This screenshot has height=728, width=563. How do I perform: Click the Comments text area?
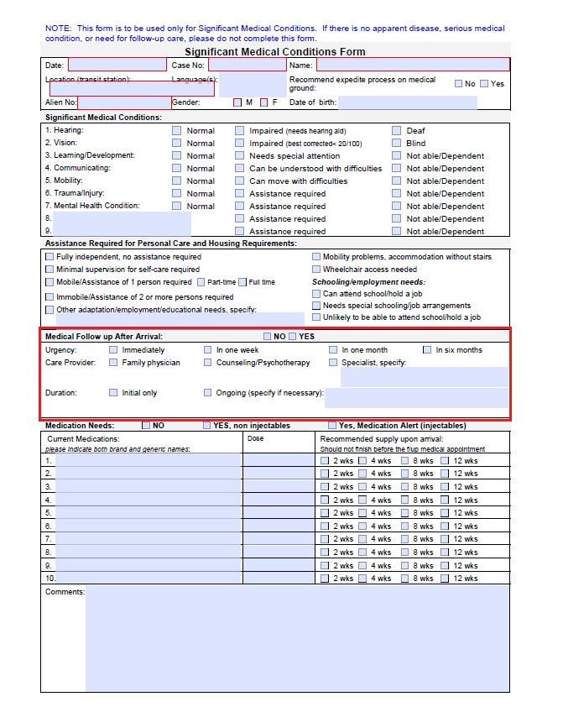pos(297,637)
